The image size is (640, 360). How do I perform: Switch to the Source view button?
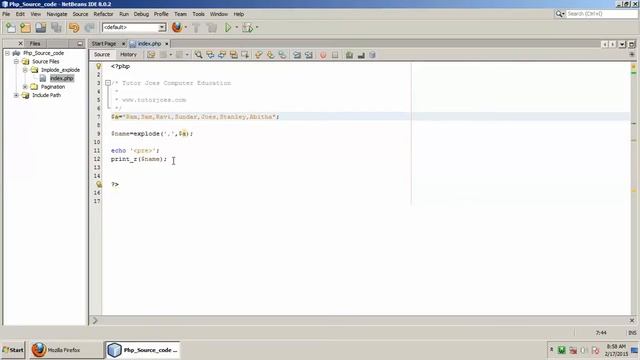pos(102,54)
